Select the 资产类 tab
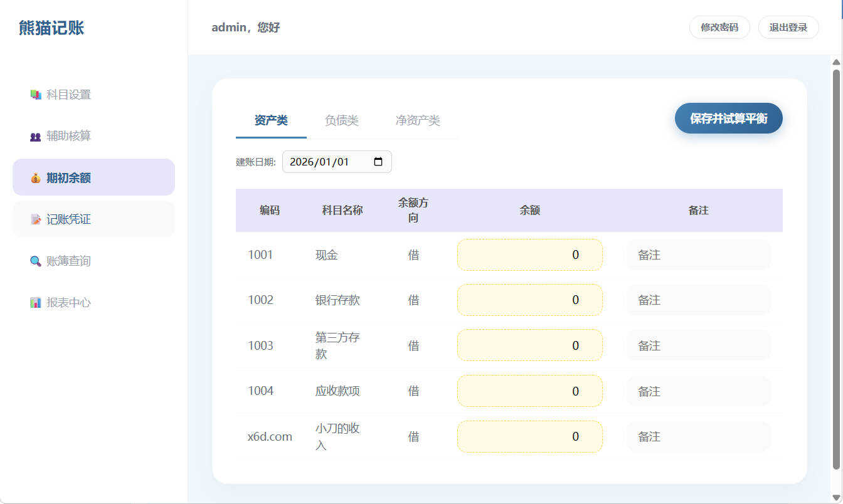 270,121
